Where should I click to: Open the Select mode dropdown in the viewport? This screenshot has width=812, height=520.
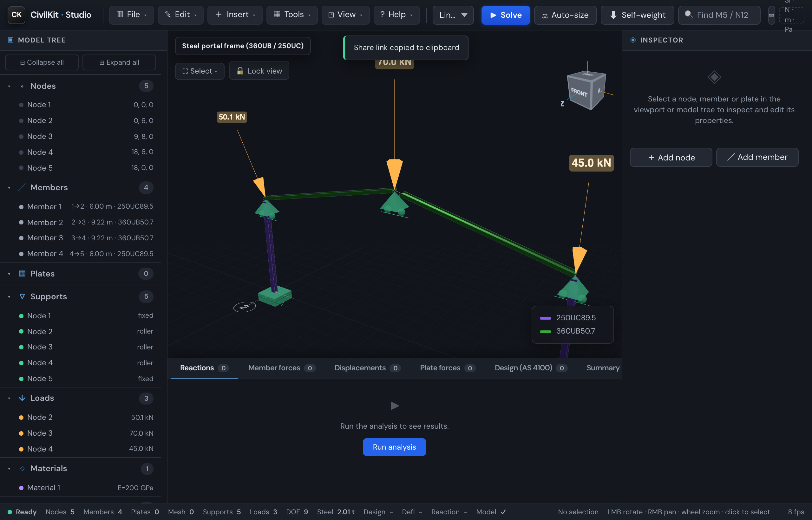click(x=200, y=71)
